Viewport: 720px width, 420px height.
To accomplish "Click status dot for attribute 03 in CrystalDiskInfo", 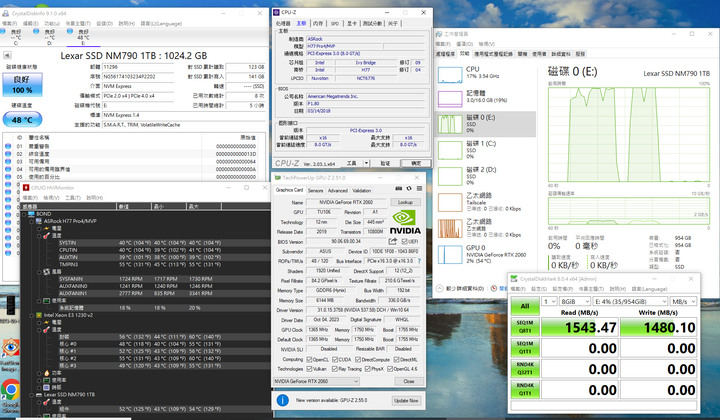I will click(x=8, y=162).
